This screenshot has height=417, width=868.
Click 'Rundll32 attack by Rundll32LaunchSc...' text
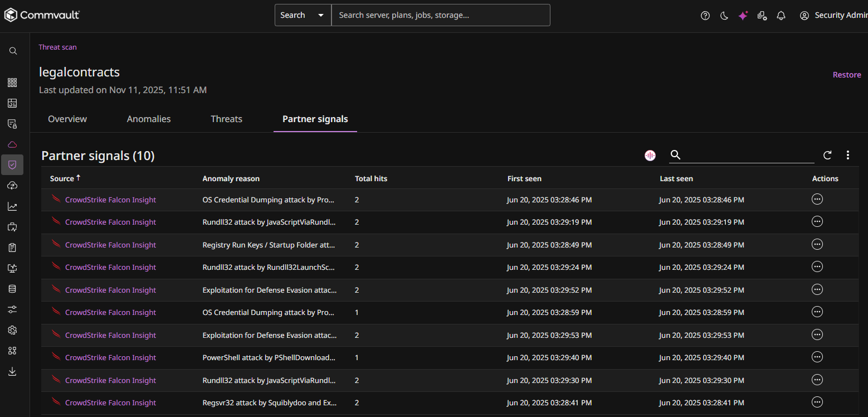(x=269, y=267)
